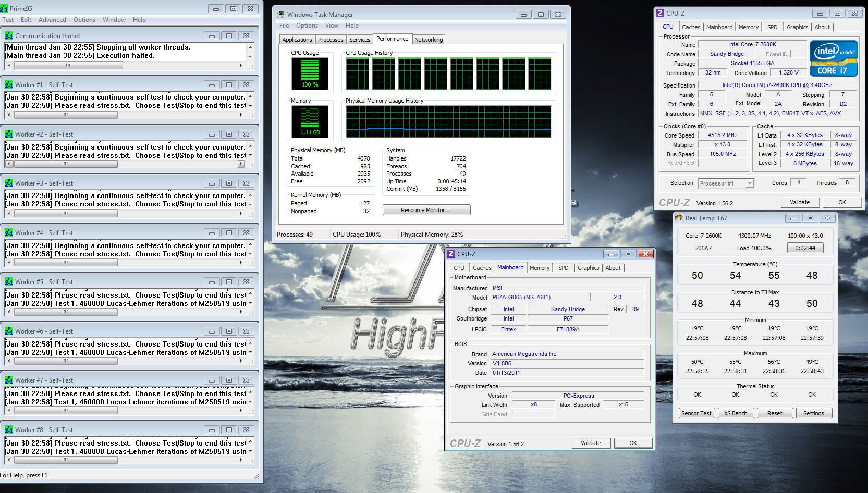Click Worker #7 window icon
The image size is (868, 493).
(x=9, y=380)
